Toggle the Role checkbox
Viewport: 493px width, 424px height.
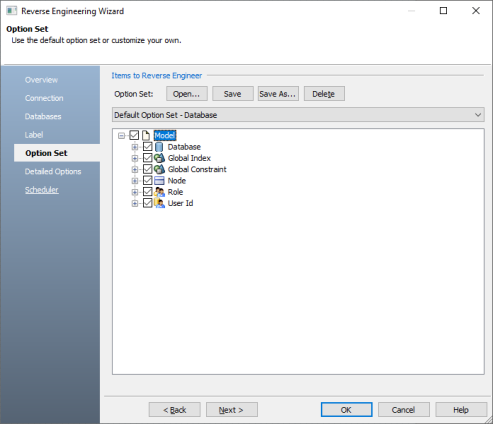(x=147, y=192)
